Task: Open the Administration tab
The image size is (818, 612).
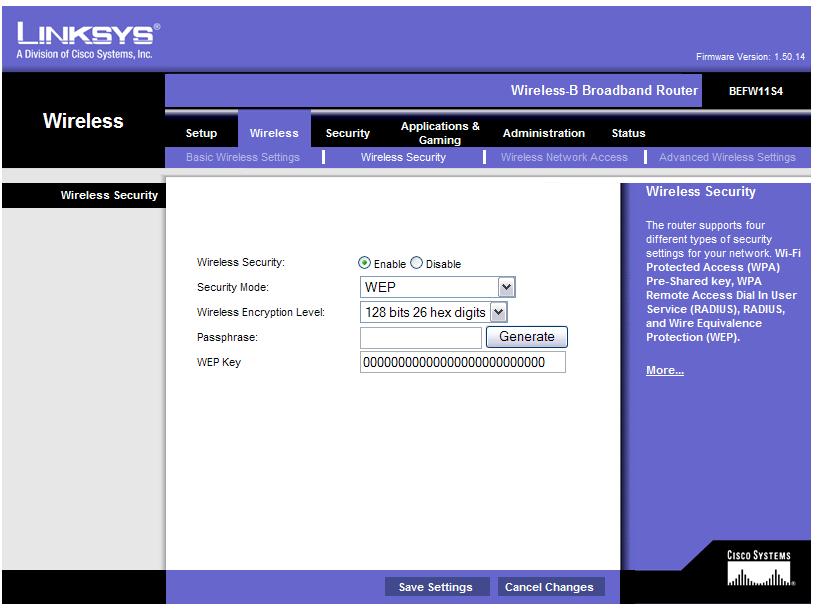Action: pos(544,133)
